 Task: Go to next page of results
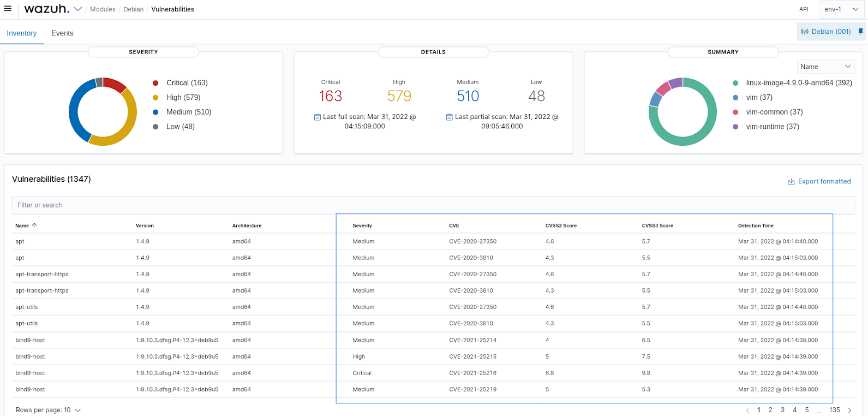(849, 410)
